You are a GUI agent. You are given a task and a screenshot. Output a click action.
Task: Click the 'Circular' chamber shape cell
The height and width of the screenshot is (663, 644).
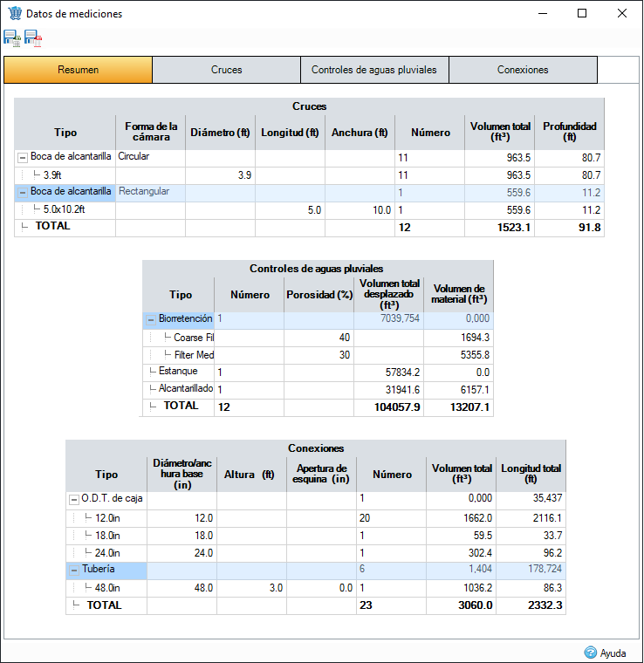[x=150, y=158]
